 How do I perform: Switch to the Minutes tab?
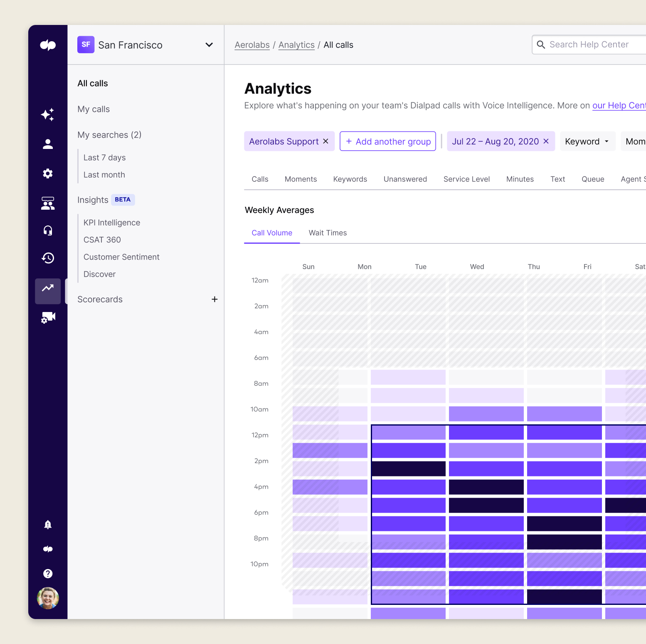pos(520,179)
